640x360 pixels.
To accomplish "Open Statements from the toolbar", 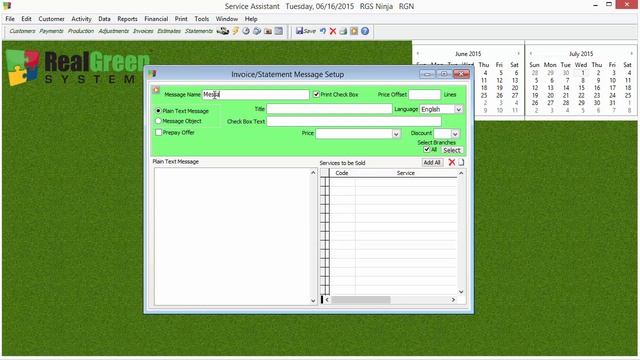I will 199,31.
